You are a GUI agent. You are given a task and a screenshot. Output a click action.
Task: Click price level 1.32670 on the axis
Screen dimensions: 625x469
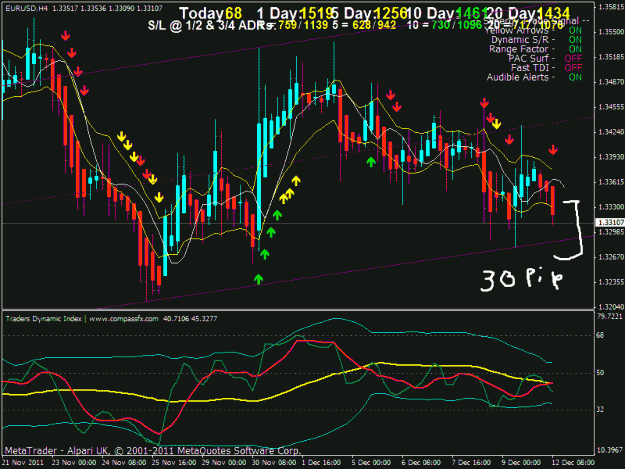tap(611, 257)
